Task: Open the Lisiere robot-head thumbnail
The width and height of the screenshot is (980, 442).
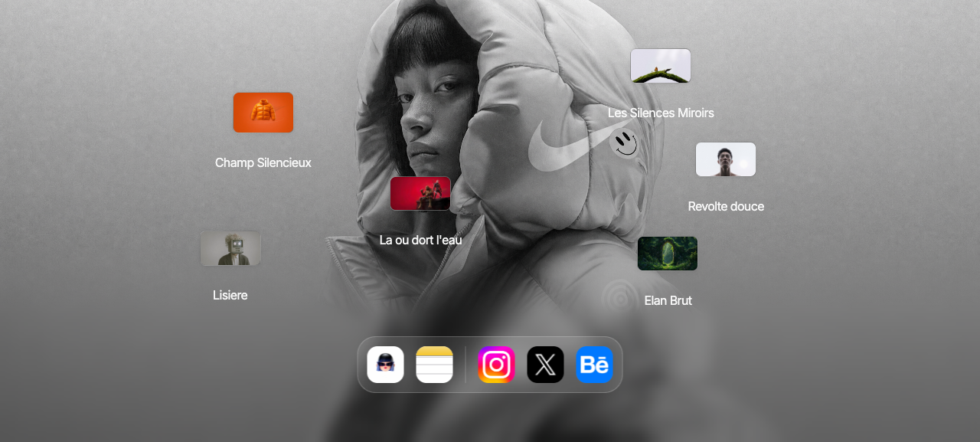Action: click(230, 248)
